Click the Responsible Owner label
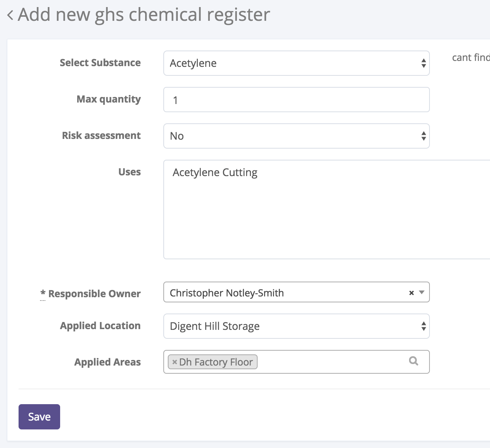Viewport: 490px width, 448px height. pyautogui.click(x=94, y=294)
